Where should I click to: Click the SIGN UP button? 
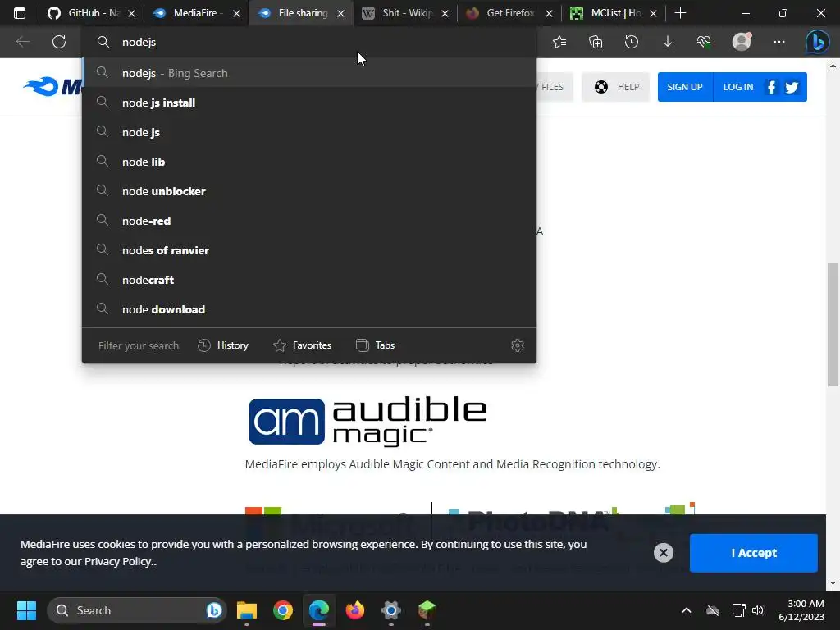click(x=685, y=87)
